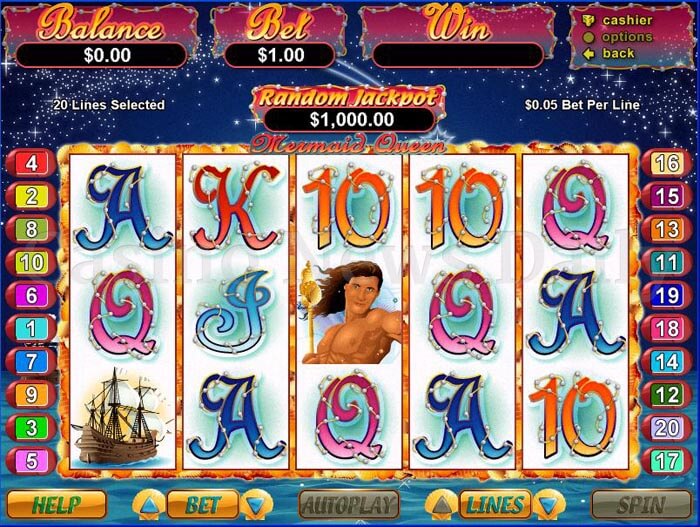
Task: Select payline marker number 17
Action: tap(667, 460)
